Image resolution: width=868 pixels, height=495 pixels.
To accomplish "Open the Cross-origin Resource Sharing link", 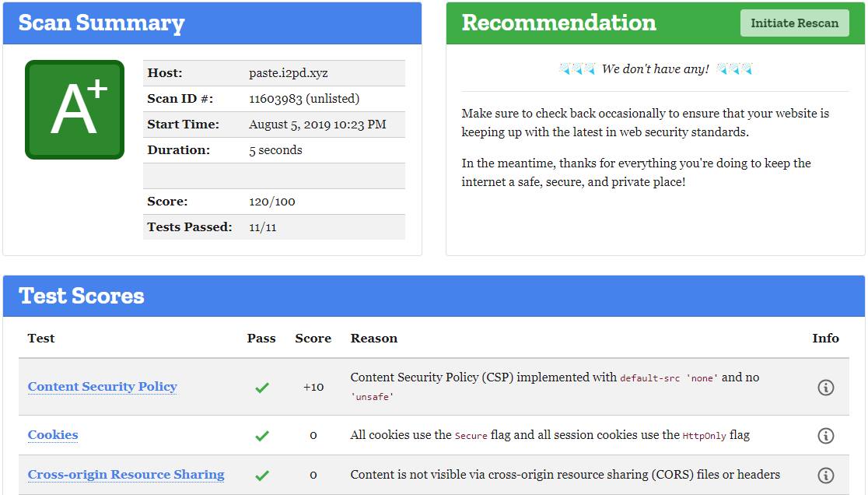I will click(x=126, y=475).
